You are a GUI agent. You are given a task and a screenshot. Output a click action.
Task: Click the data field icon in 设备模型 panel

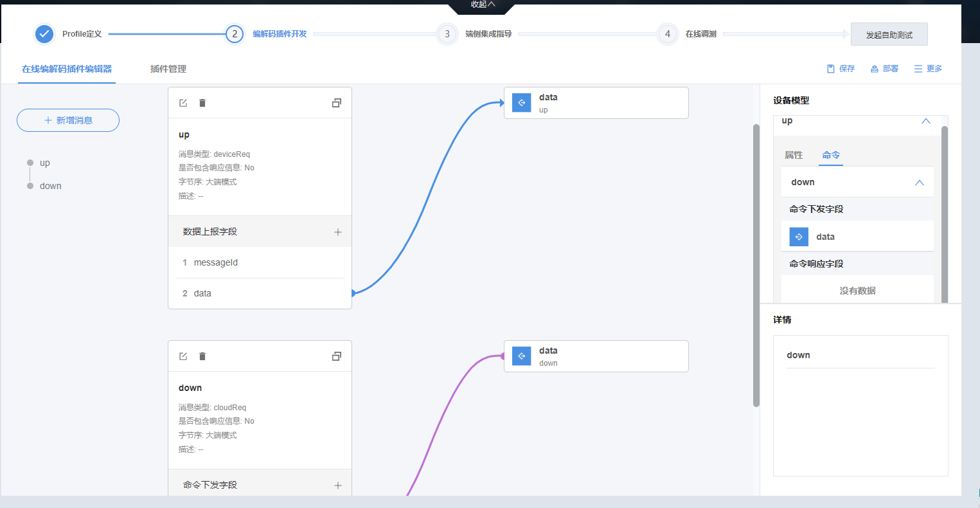[799, 237]
